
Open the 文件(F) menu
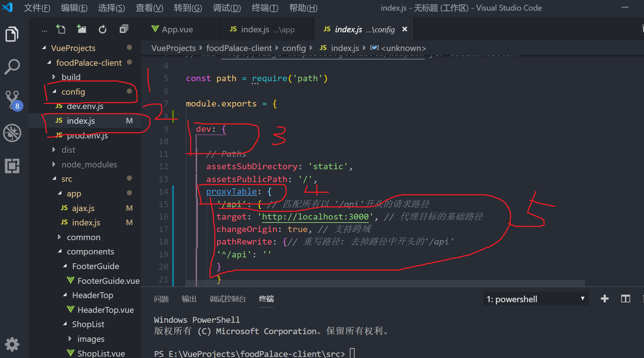pos(37,8)
